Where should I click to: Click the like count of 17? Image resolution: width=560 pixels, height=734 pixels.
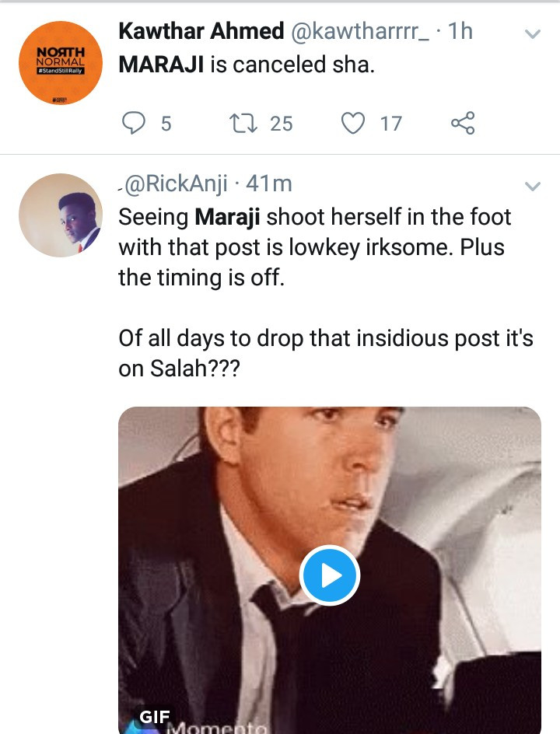[390, 123]
